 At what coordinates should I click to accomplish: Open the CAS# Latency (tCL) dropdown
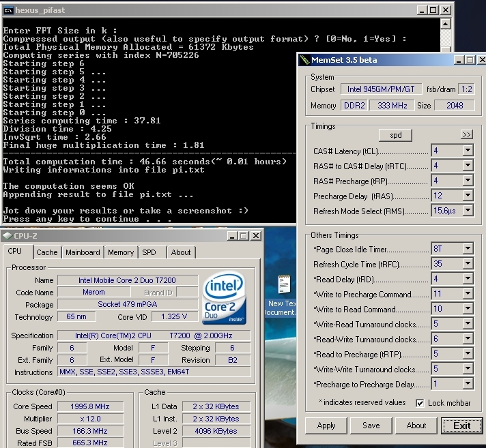[468, 151]
